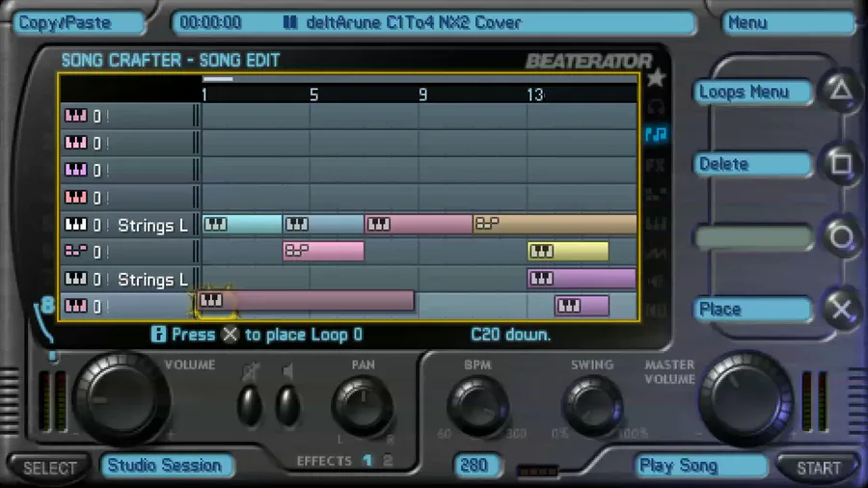Screen dimensions: 868x488
Task: Select the yellow loop on track six
Action: coord(568,251)
